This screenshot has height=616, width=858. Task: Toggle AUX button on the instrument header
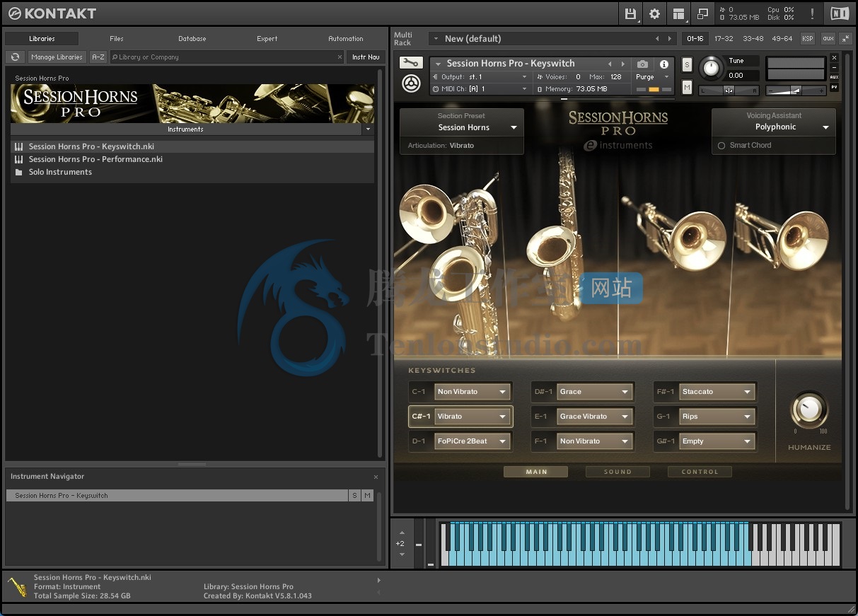click(835, 77)
